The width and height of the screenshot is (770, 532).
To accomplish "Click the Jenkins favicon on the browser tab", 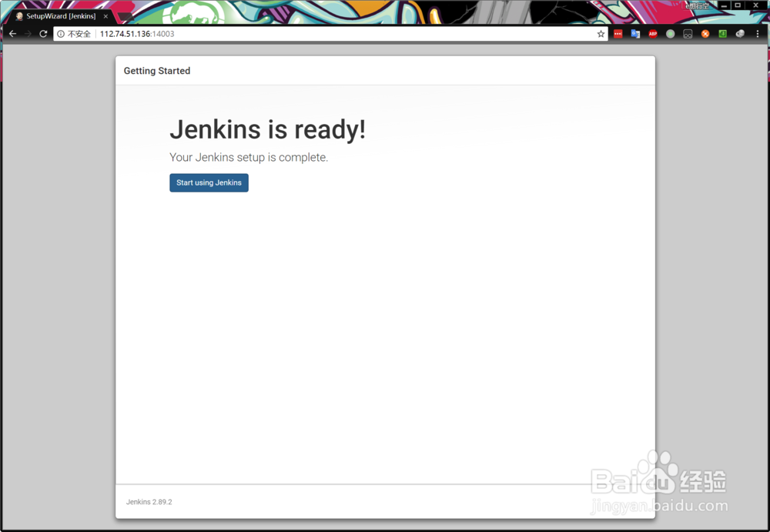I will [x=18, y=15].
